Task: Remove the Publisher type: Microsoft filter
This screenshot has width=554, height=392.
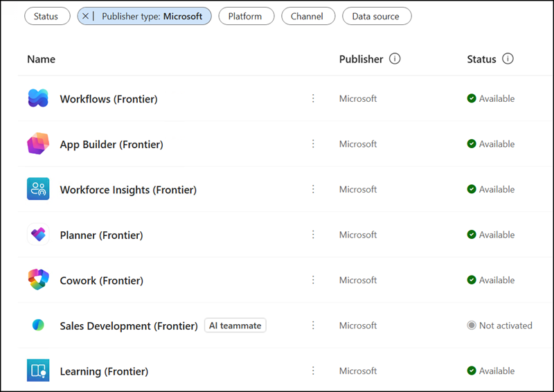Action: [x=86, y=16]
